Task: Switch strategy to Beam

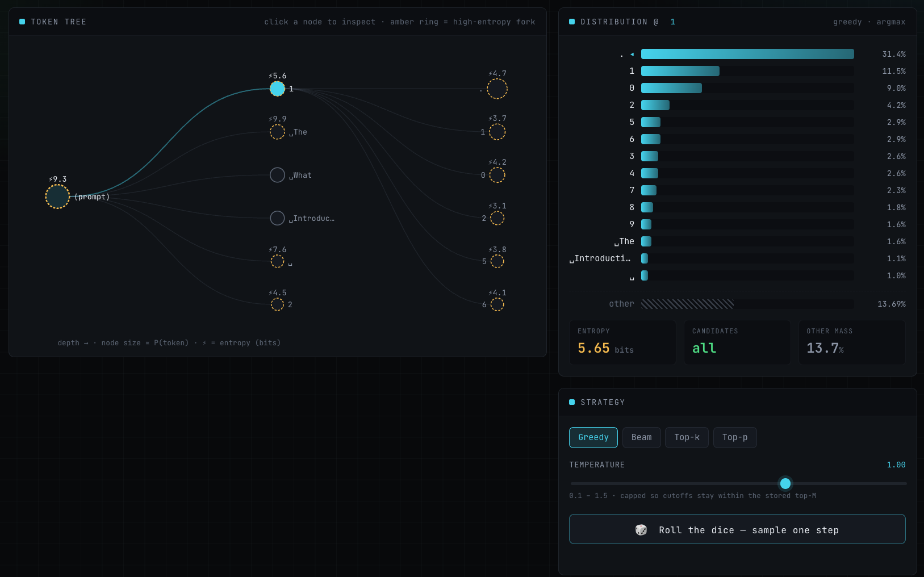Action: [642, 437]
